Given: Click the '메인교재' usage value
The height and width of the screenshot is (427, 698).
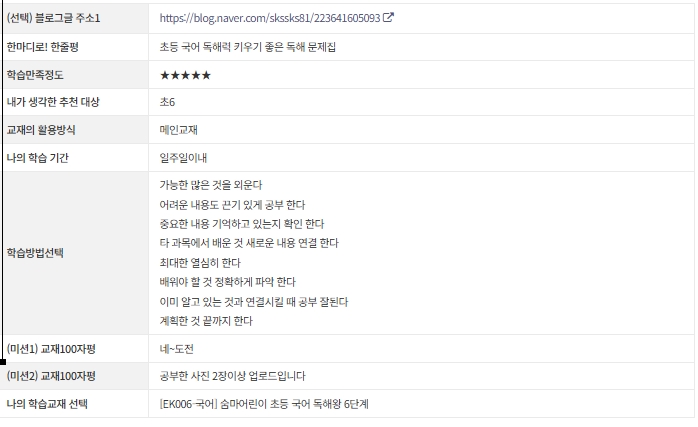Looking at the screenshot, I should tap(179, 130).
